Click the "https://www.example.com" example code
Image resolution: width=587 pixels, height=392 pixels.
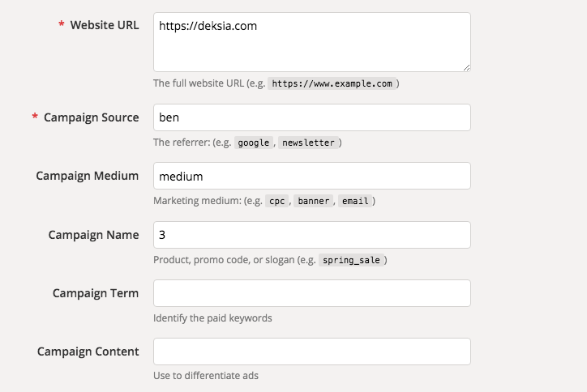point(332,83)
